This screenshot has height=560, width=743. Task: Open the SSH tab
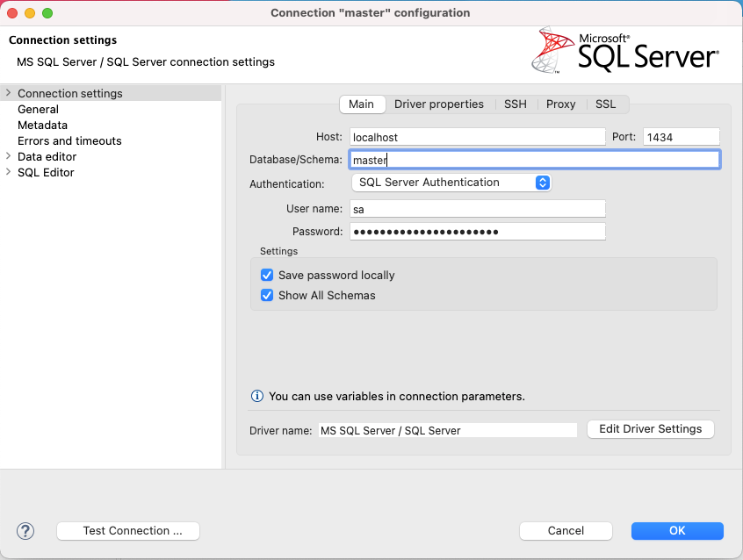(x=516, y=104)
